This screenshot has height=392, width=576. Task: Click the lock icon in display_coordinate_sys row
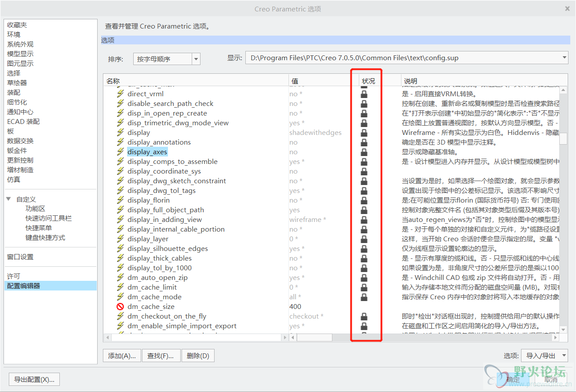(364, 171)
